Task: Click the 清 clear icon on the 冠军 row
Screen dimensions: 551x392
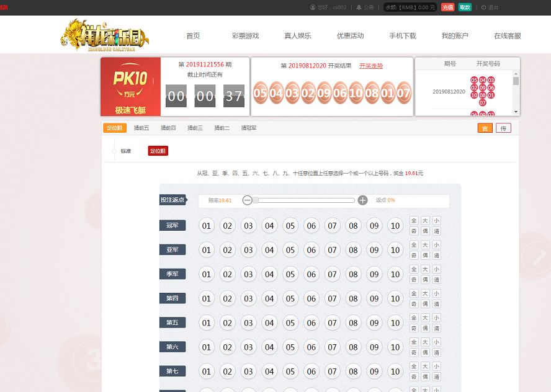Action: point(436,231)
